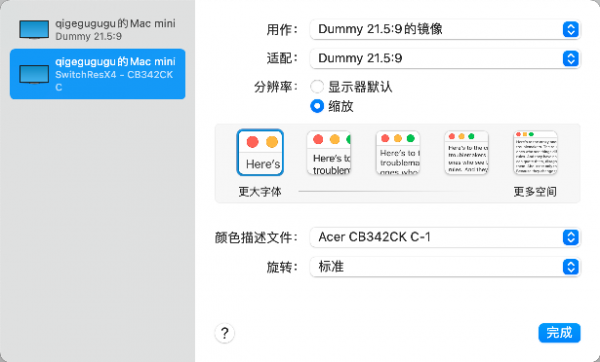The height and width of the screenshot is (362, 600).
Task: Open the 旋转 dropdown showing 标准
Action: [445, 267]
